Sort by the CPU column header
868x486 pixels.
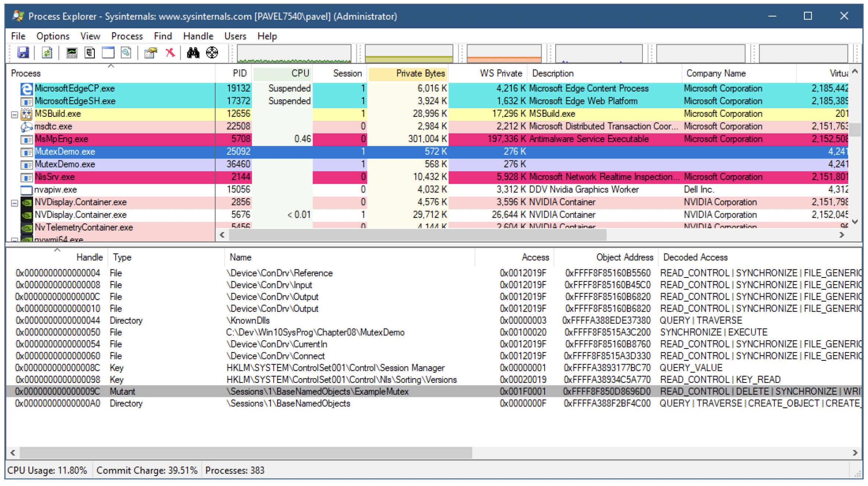(x=282, y=73)
